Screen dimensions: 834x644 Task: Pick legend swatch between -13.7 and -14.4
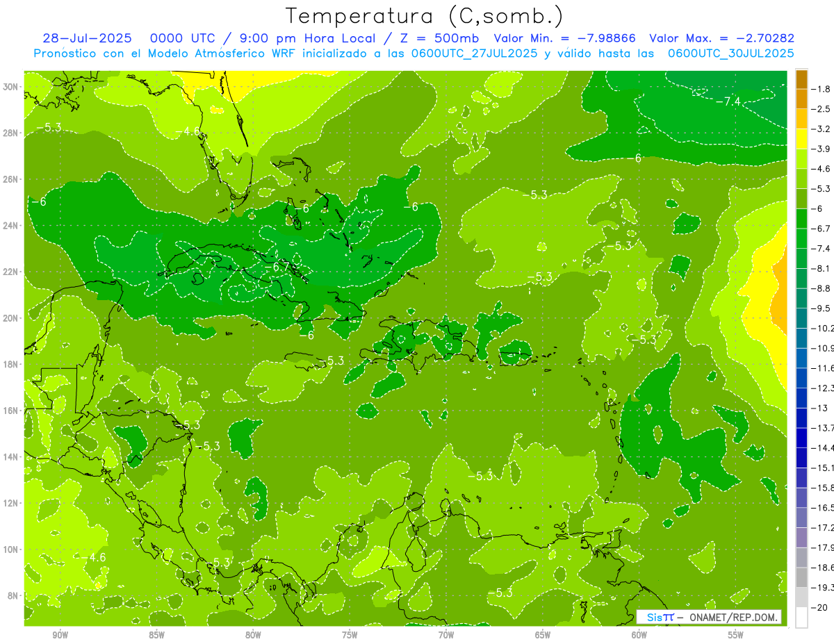801,438
